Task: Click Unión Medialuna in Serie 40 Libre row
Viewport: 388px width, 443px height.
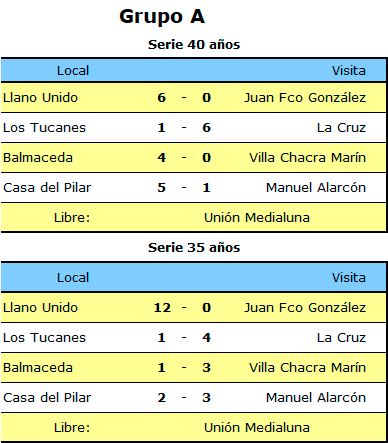Action: pyautogui.click(x=257, y=218)
